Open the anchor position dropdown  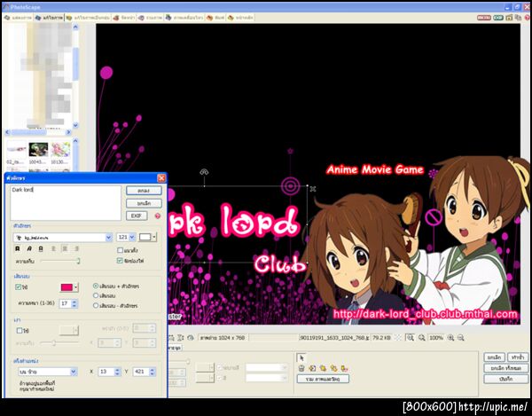tap(74, 372)
